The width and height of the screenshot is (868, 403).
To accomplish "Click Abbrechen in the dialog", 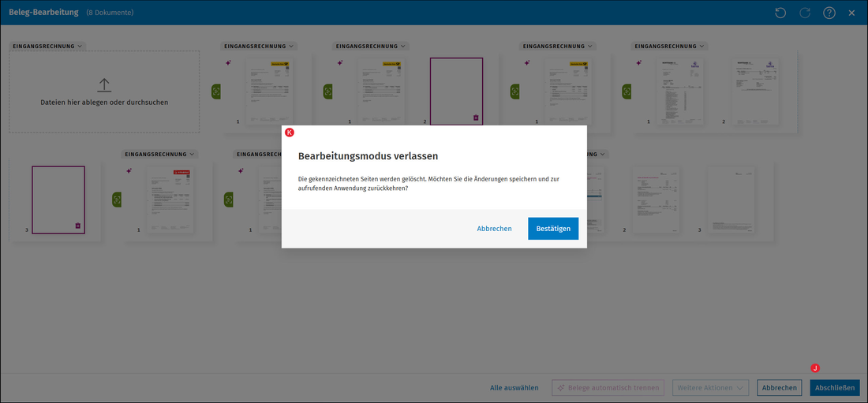I will point(494,229).
